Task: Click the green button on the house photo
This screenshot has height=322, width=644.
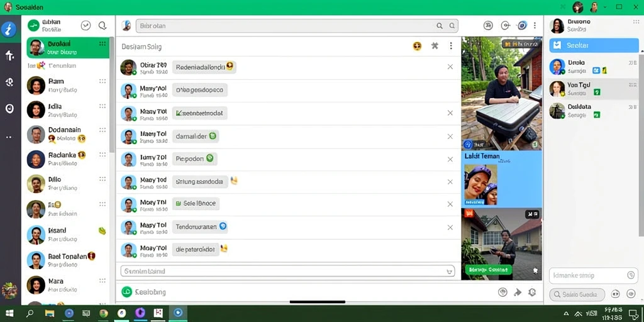Action: [488, 270]
